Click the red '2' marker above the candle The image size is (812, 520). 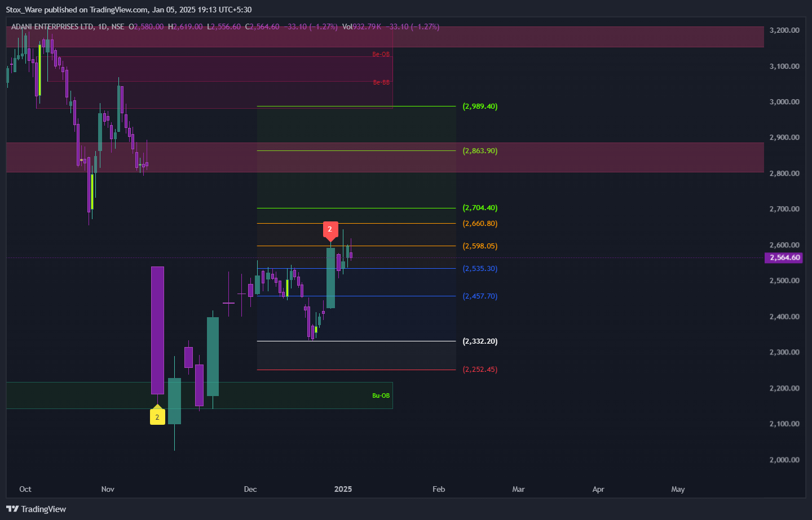330,230
